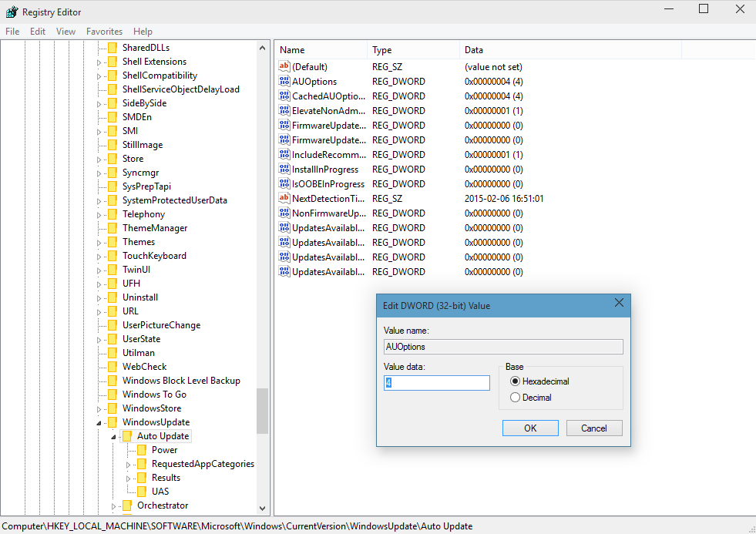Click the Store folder icon

click(113, 159)
